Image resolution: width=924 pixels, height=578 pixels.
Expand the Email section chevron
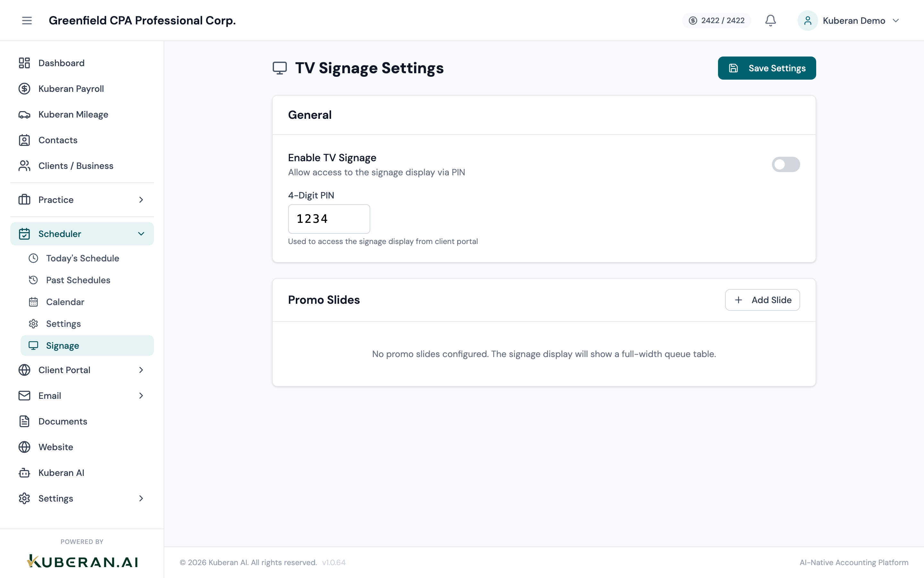[141, 396]
